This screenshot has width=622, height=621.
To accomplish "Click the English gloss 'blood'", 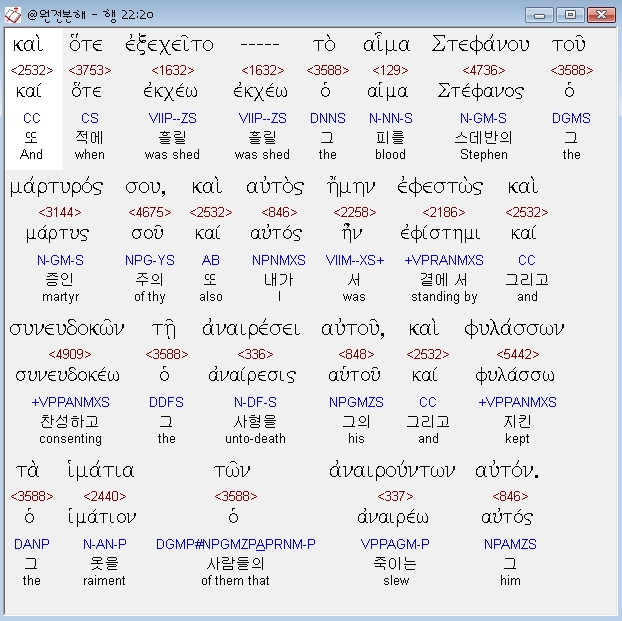I will tap(390, 154).
